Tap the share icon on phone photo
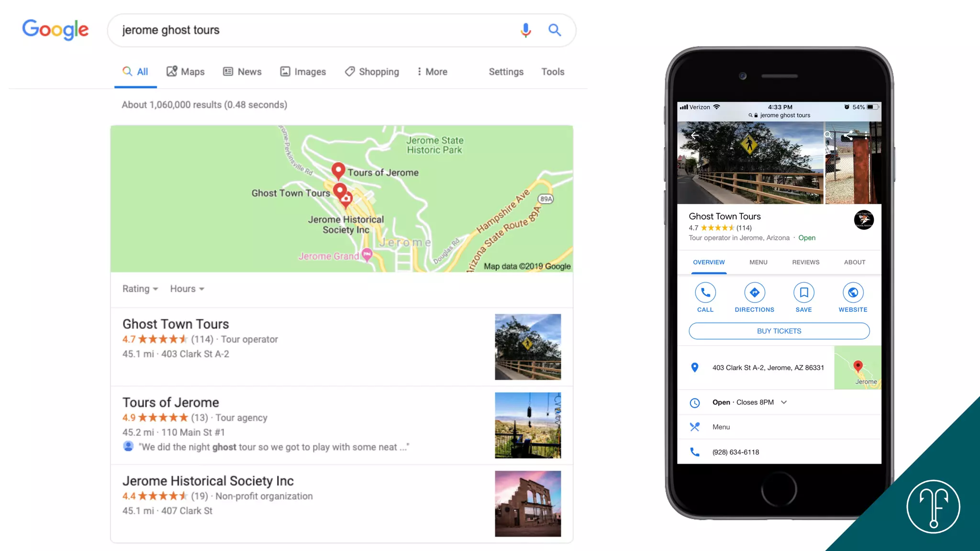The width and height of the screenshot is (980, 551). point(848,135)
